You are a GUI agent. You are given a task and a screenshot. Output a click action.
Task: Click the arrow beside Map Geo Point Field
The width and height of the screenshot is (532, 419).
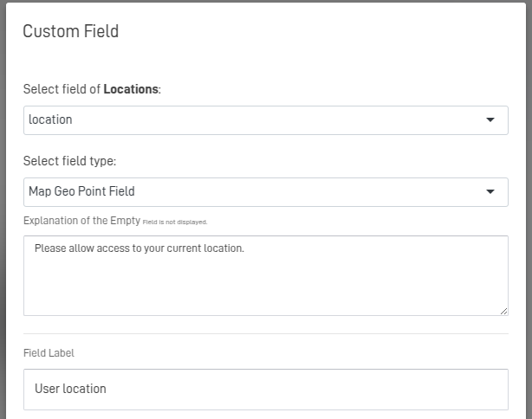click(x=490, y=192)
